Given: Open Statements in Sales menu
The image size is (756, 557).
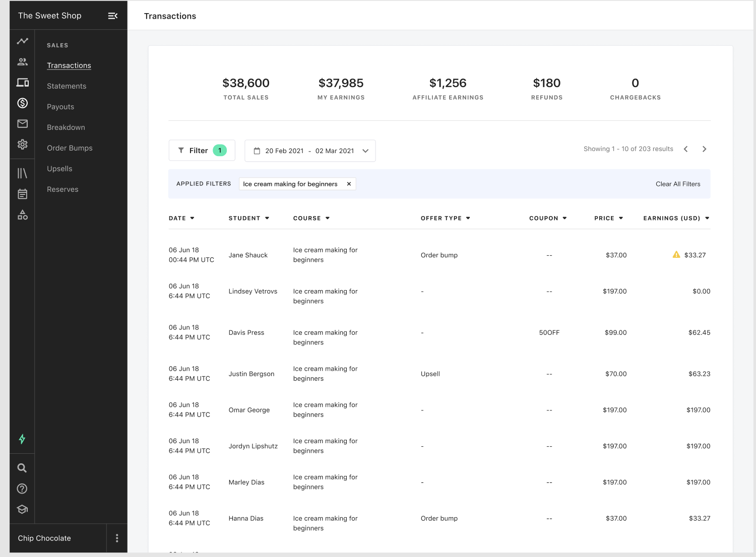Looking at the screenshot, I should tap(67, 86).
